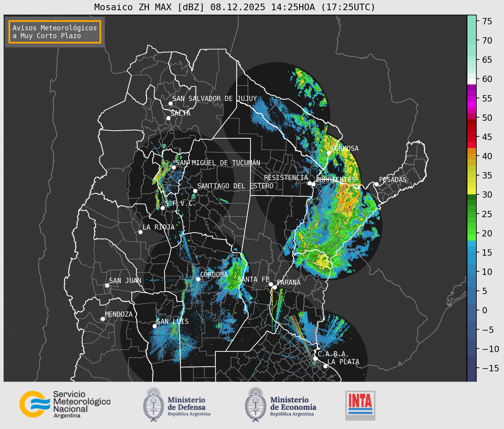This screenshot has height=429, width=504.
Task: Click the 75 dBZ label on the color scale
Action: pos(487,21)
